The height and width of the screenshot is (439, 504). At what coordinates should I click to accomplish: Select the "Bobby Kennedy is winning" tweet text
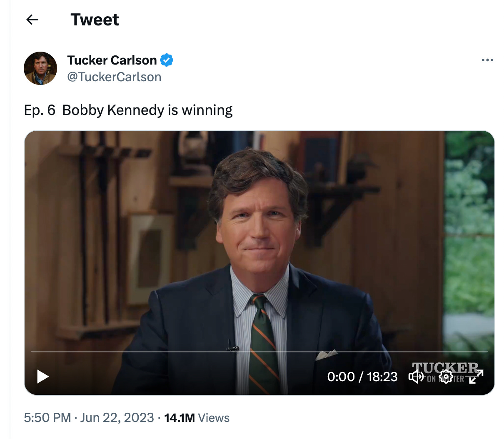tap(147, 110)
